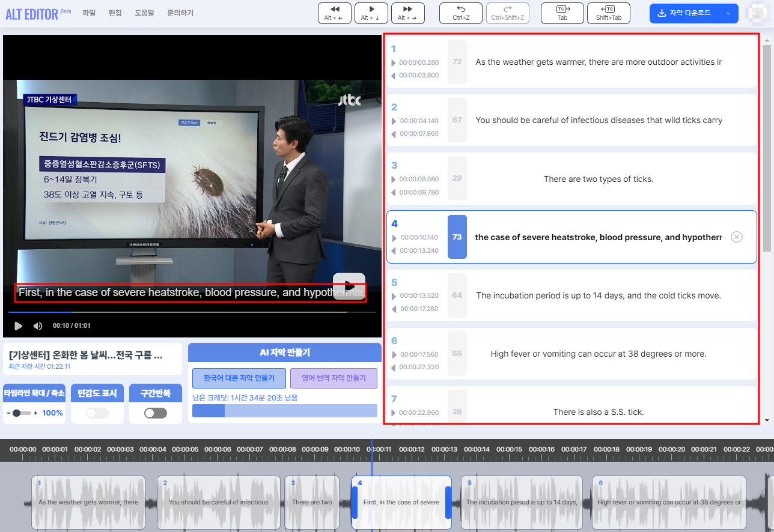Image resolution: width=774 pixels, height=532 pixels.
Task: Open the 문의하기 menu
Action: tap(180, 13)
